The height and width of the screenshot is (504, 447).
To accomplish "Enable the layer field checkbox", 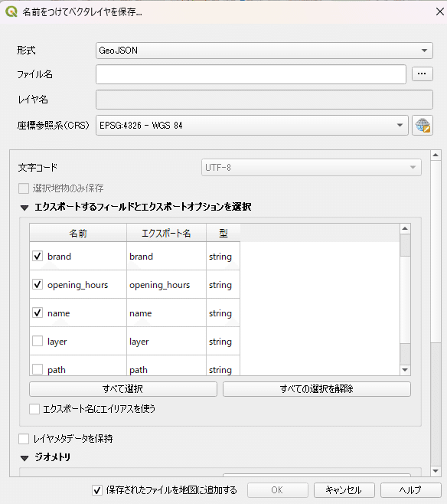I will coord(38,341).
